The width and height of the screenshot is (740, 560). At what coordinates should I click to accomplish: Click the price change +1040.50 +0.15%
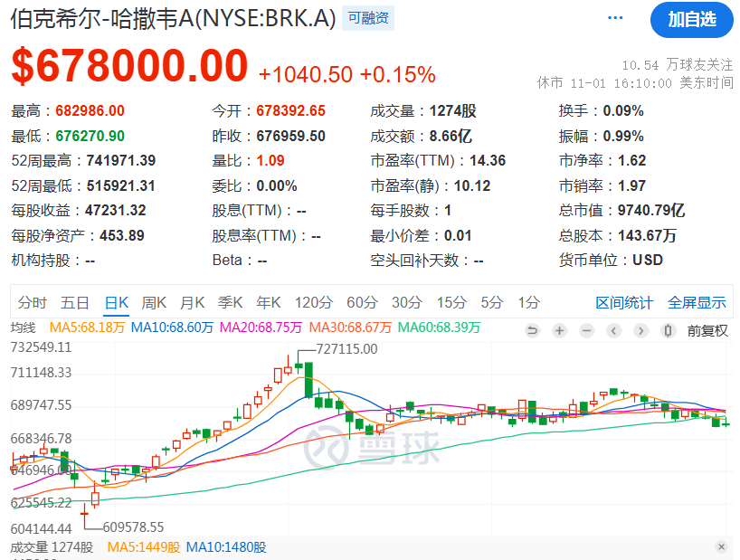pos(346,74)
